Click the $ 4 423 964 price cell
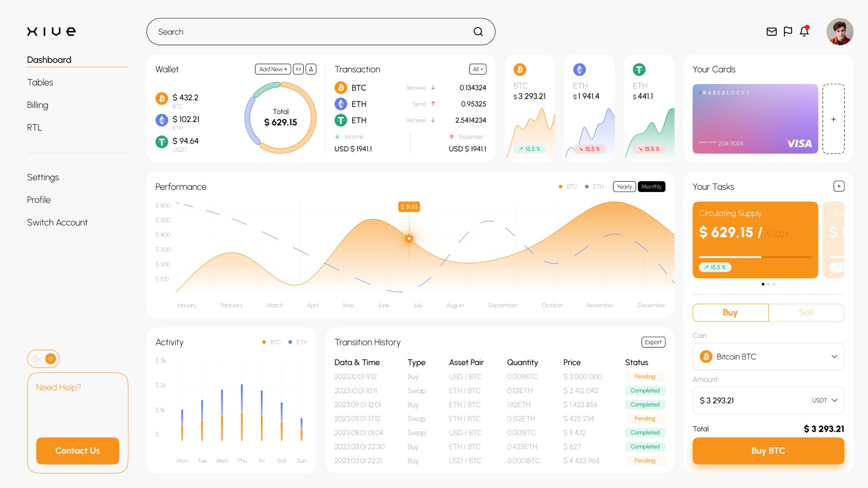 click(x=581, y=461)
